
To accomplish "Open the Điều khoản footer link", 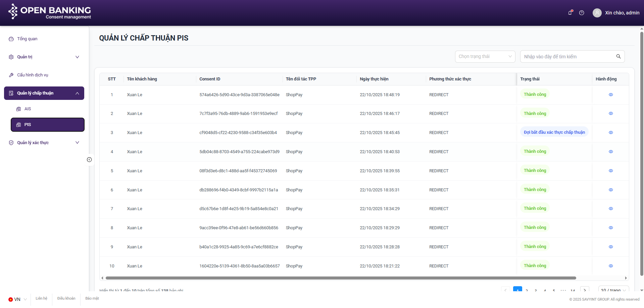I will tap(66, 298).
